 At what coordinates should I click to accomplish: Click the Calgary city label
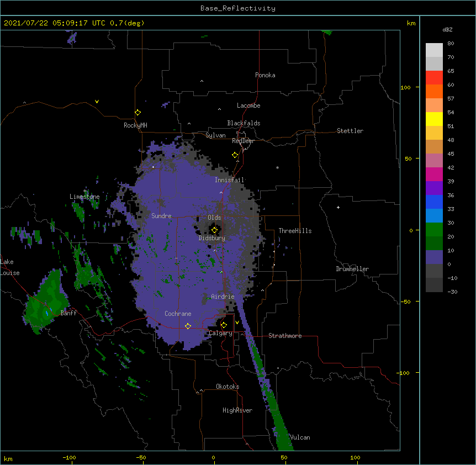pos(221,333)
